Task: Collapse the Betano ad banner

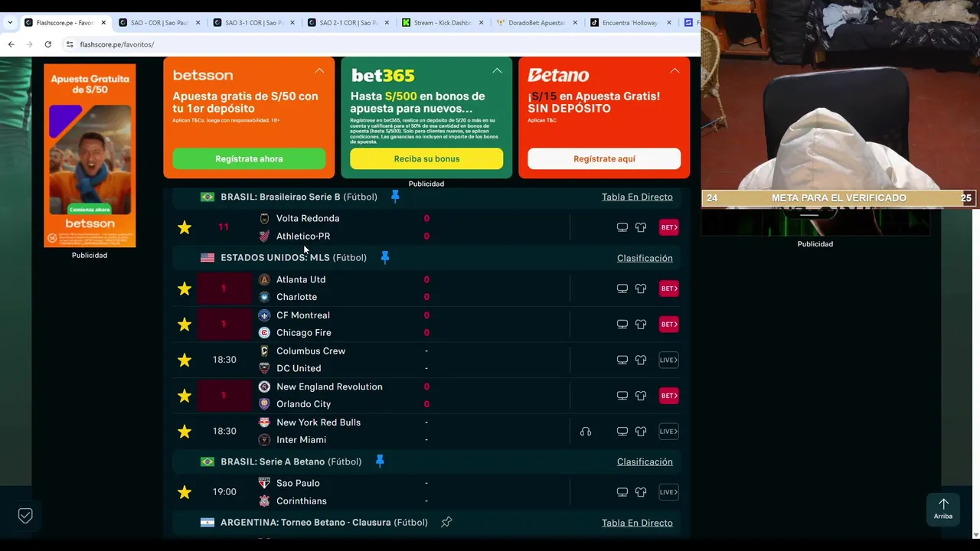Action: click(x=675, y=70)
